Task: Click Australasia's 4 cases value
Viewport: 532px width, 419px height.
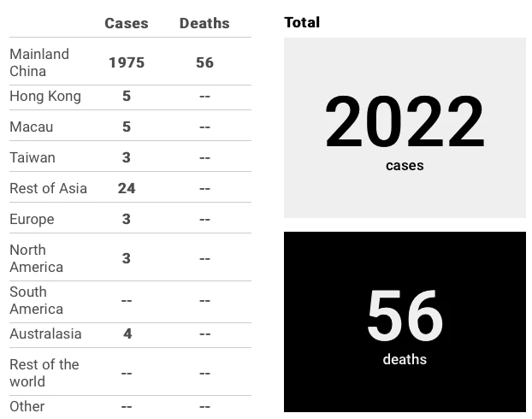Action: pyautogui.click(x=127, y=333)
